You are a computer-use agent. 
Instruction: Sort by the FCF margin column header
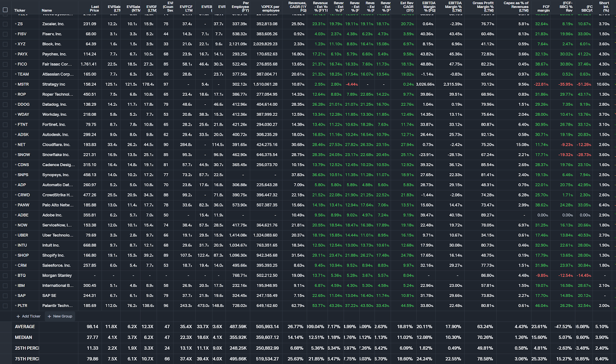[x=544, y=8]
